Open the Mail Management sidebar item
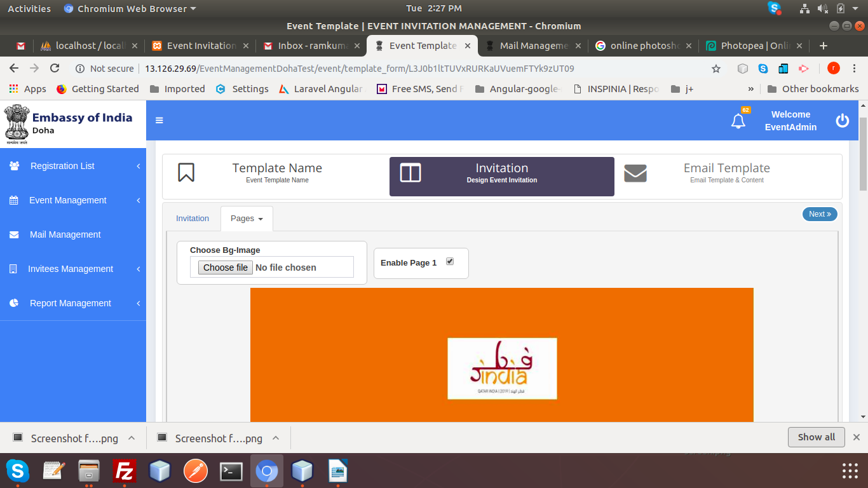 coord(73,234)
